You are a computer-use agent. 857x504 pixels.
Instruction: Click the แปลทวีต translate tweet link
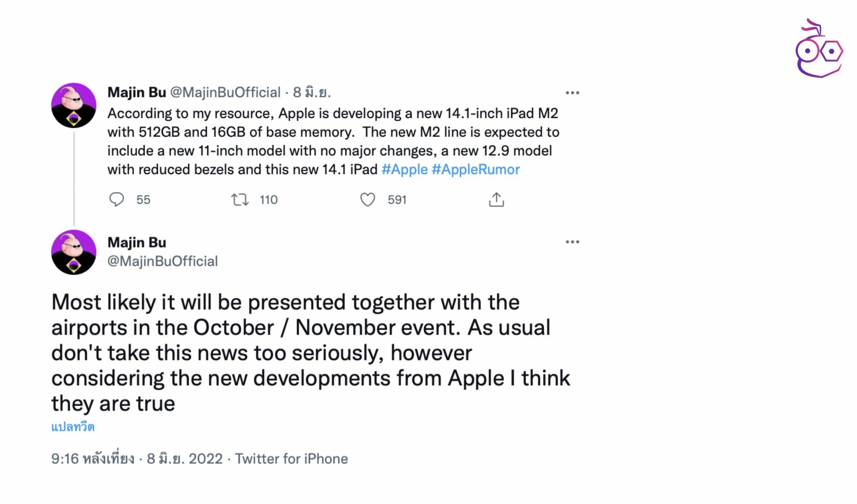pyautogui.click(x=73, y=427)
